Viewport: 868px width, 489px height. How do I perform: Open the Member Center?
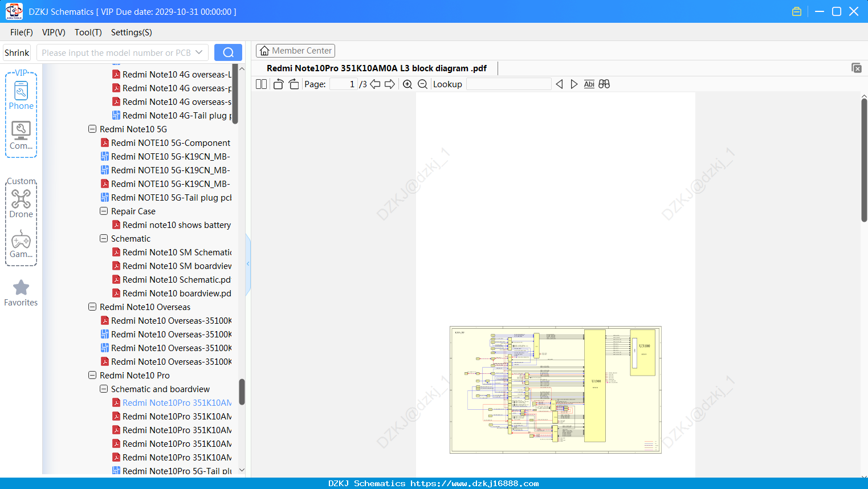(x=295, y=51)
